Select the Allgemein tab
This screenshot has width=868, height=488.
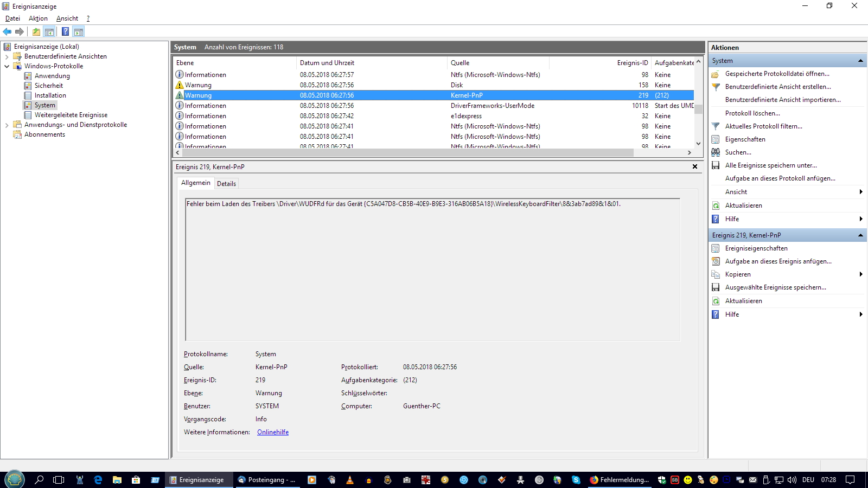pos(195,183)
